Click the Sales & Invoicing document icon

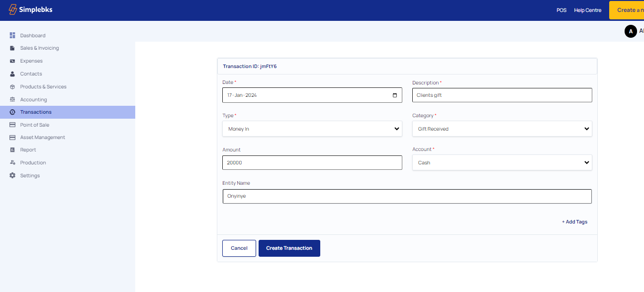coord(12,48)
